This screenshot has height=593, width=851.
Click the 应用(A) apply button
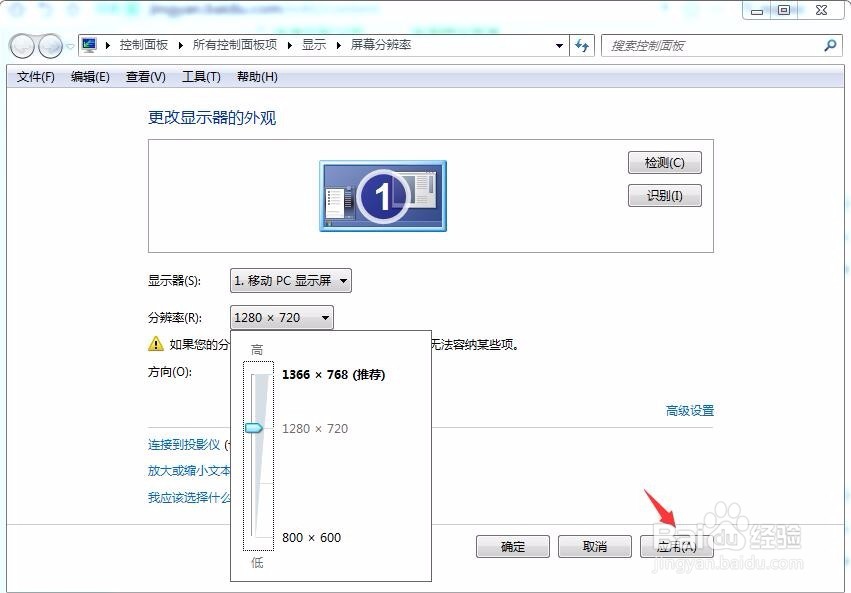677,546
